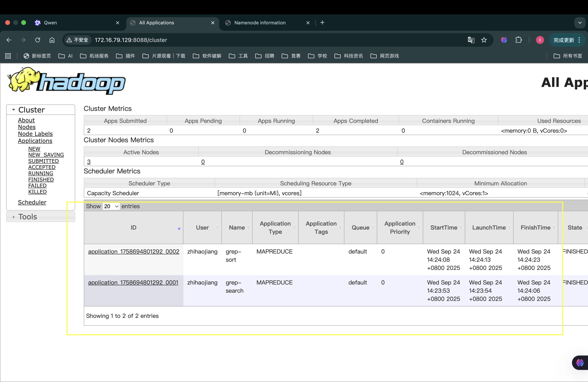Open the translate page icon
Viewport: 588px width, 382px height.
(x=471, y=40)
